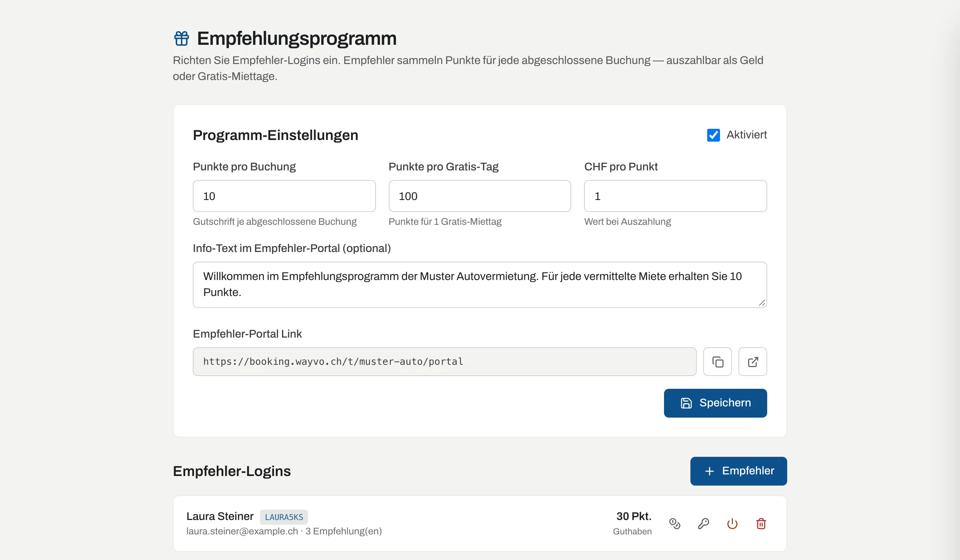Click 'Punkte für 1 Gratis-Miettag' hint
960x560 pixels.
445,222
